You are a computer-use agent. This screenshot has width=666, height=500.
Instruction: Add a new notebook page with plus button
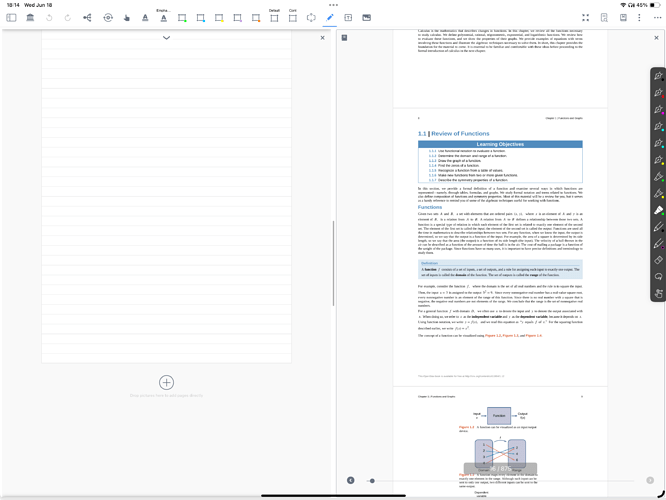point(166,382)
